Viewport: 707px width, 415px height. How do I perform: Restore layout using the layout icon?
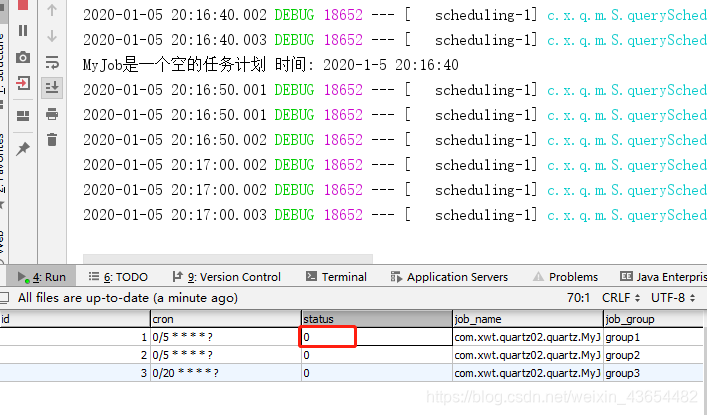[x=23, y=116]
